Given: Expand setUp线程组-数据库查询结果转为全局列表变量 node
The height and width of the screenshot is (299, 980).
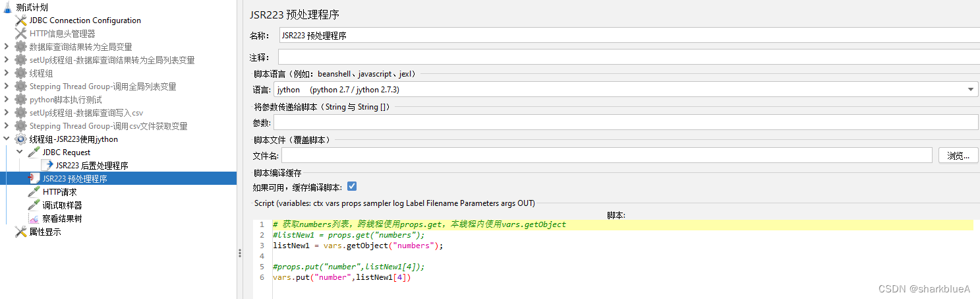Looking at the screenshot, I should point(6,59).
